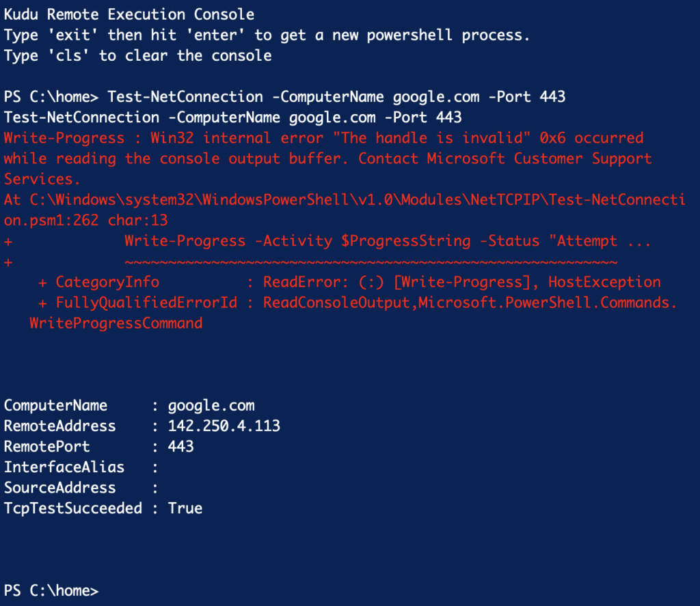Click the "on.psm1:262 char:13" error location

pyautogui.click(x=85, y=221)
